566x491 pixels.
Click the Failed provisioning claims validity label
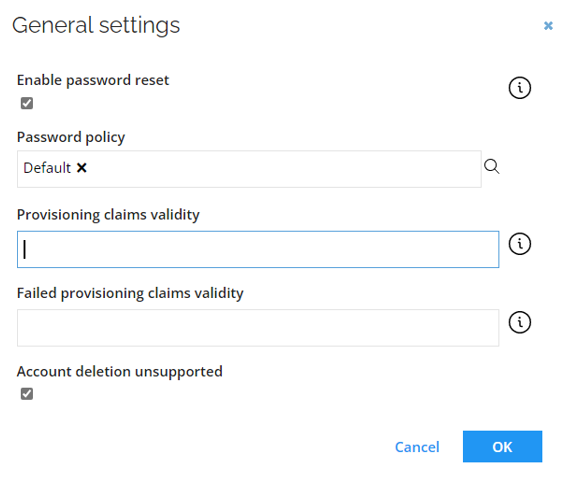[130, 293]
